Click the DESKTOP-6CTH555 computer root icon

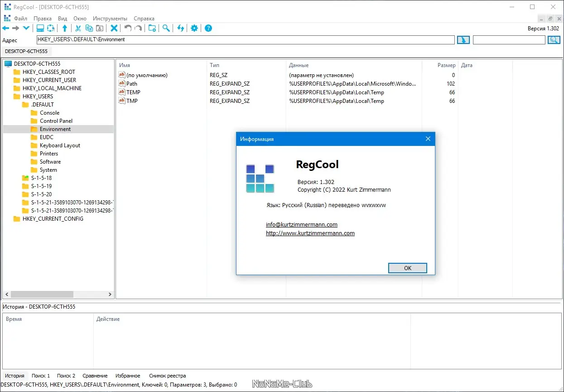(8, 63)
